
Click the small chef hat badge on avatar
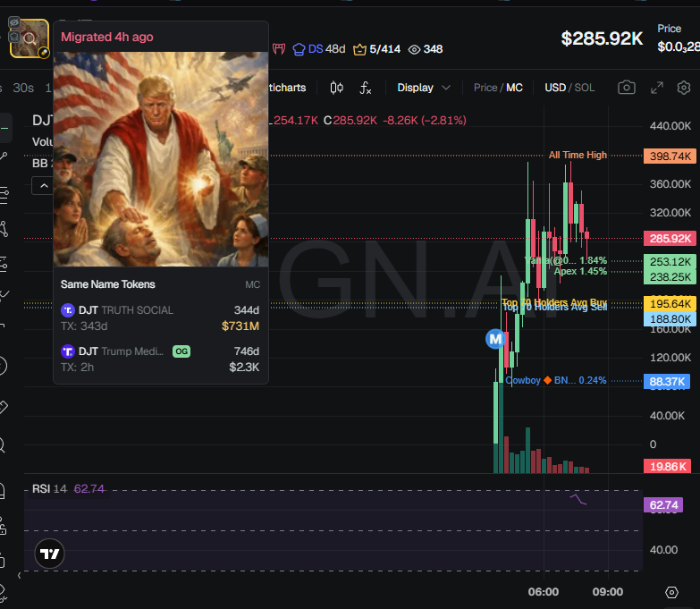tap(14, 36)
